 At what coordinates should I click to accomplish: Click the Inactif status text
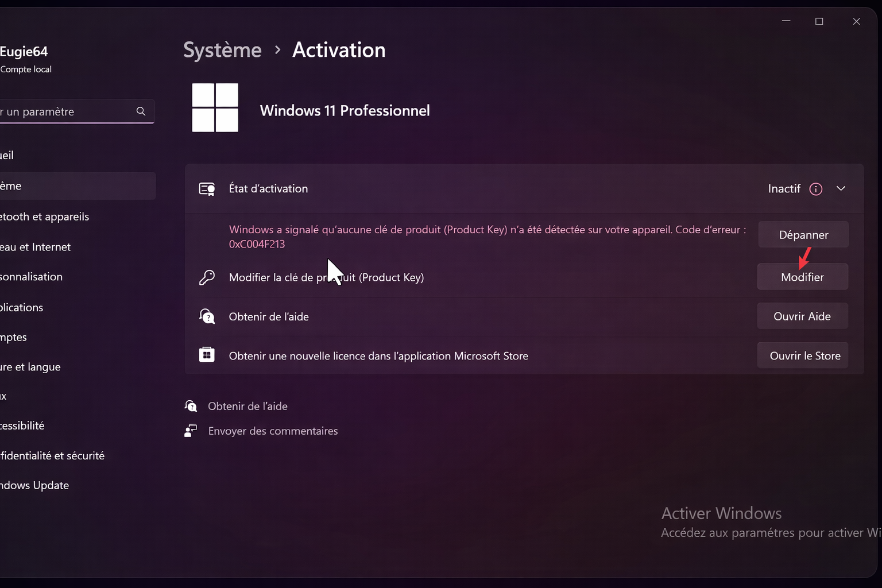[784, 189]
